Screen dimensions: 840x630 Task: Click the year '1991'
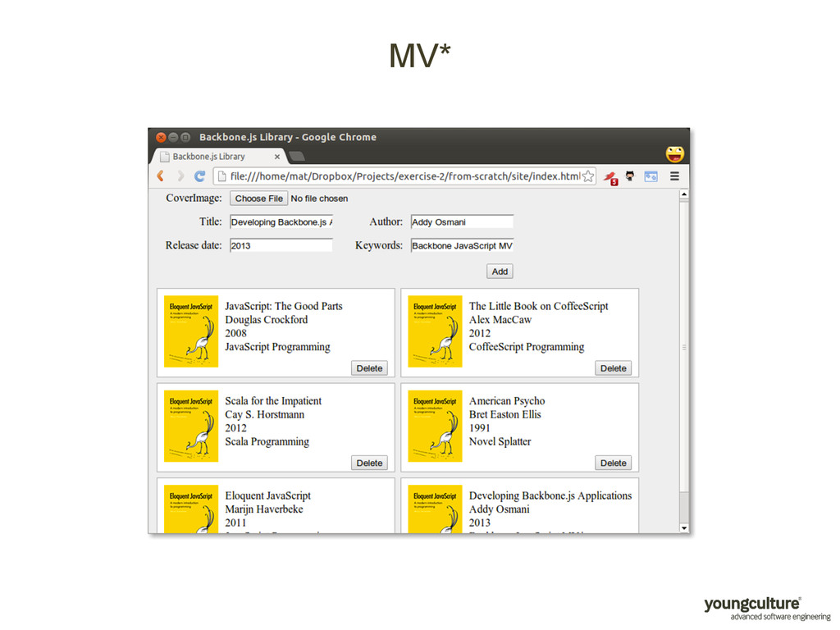point(479,428)
